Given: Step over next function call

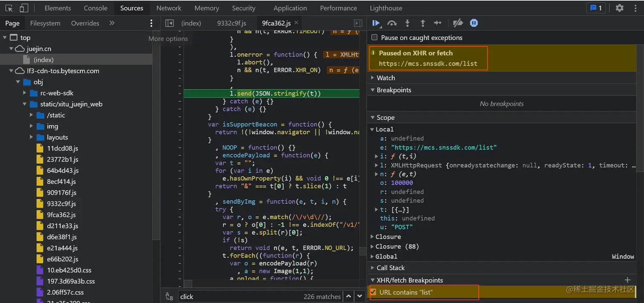Looking at the screenshot, I should coord(392,23).
